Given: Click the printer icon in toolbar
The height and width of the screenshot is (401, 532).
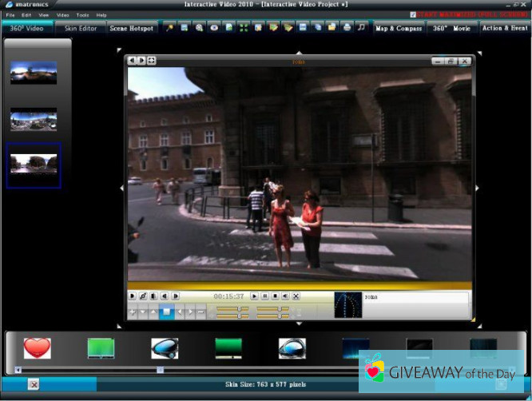Looking at the screenshot, I should pyautogui.click(x=347, y=28).
